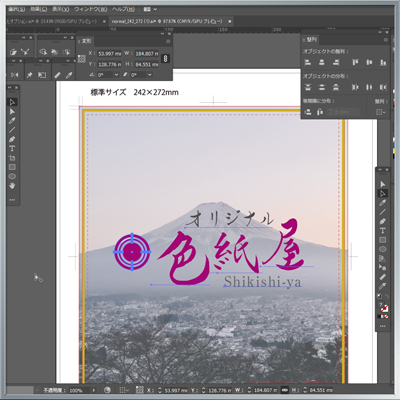Choose the highlighted Direct Selection tool in left toolbox
Viewport: 400px width, 400px height.
[x=12, y=102]
